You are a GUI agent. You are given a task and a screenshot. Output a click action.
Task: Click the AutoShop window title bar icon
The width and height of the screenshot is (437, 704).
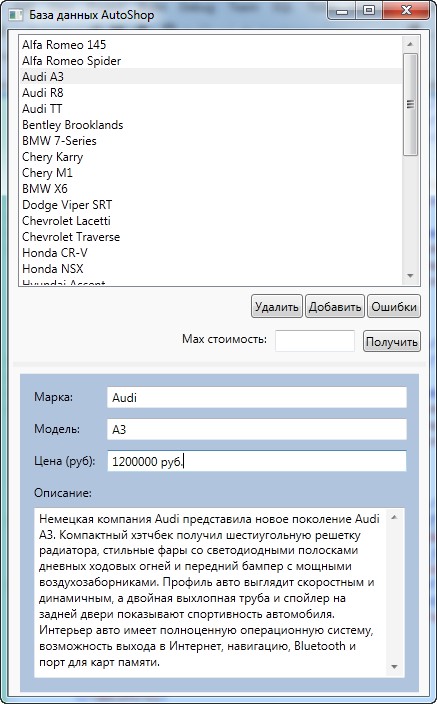(x=16, y=15)
